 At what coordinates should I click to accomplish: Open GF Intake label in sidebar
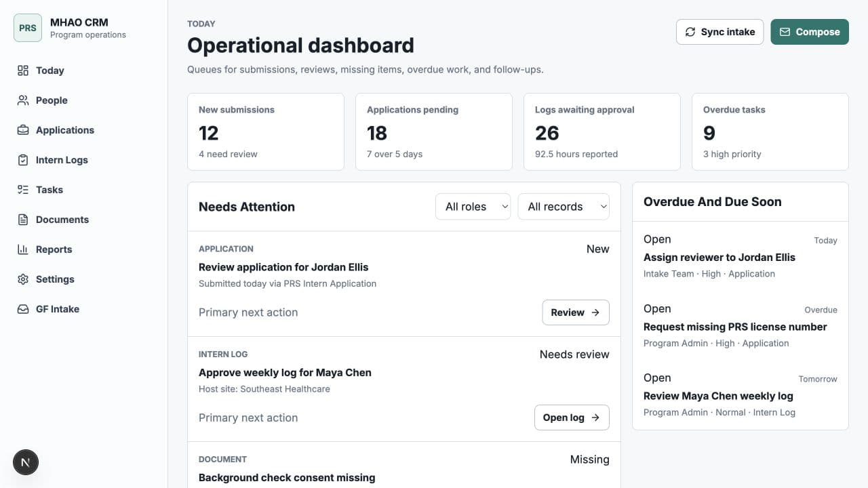coord(58,309)
